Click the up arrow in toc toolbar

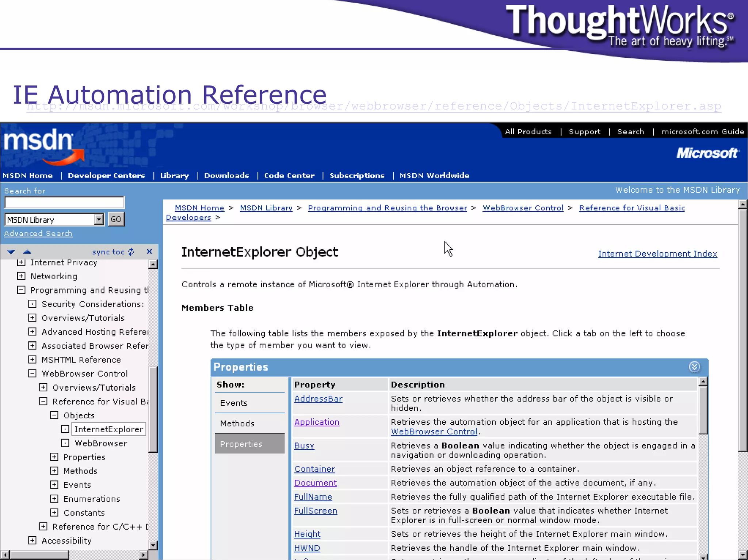pos(27,252)
